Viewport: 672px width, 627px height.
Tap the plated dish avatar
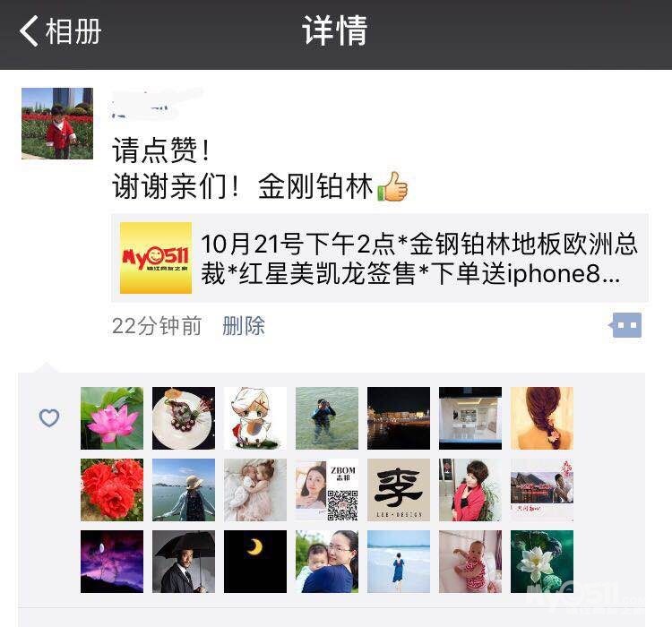tap(184, 418)
